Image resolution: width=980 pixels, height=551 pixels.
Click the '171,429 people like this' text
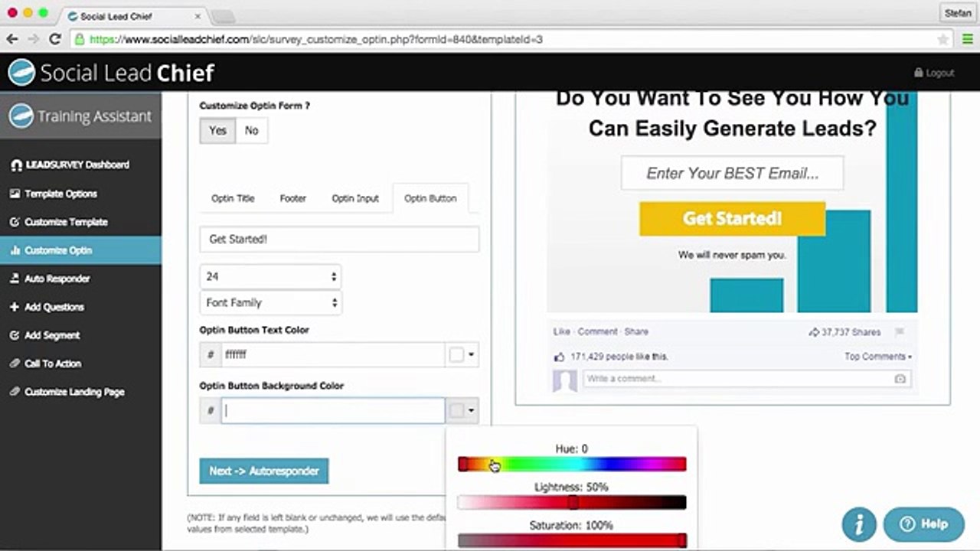[619, 357]
